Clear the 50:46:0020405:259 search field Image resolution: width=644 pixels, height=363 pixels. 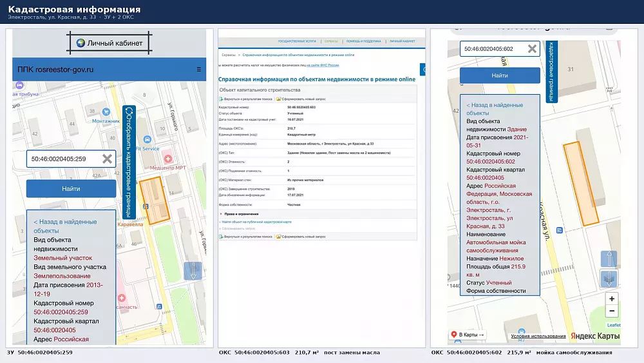coord(107,159)
